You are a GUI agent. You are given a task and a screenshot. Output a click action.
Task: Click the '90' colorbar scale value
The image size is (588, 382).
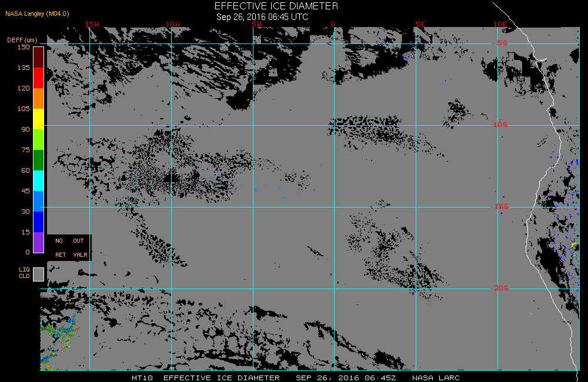pos(25,129)
